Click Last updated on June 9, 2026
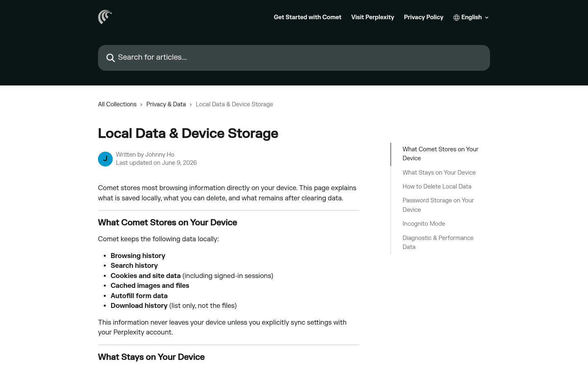The image size is (588, 368). point(156,163)
